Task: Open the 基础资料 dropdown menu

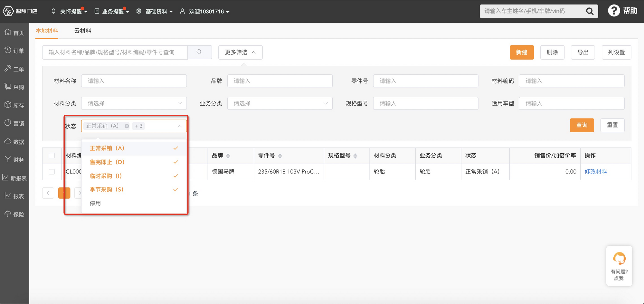Action: pyautogui.click(x=154, y=12)
